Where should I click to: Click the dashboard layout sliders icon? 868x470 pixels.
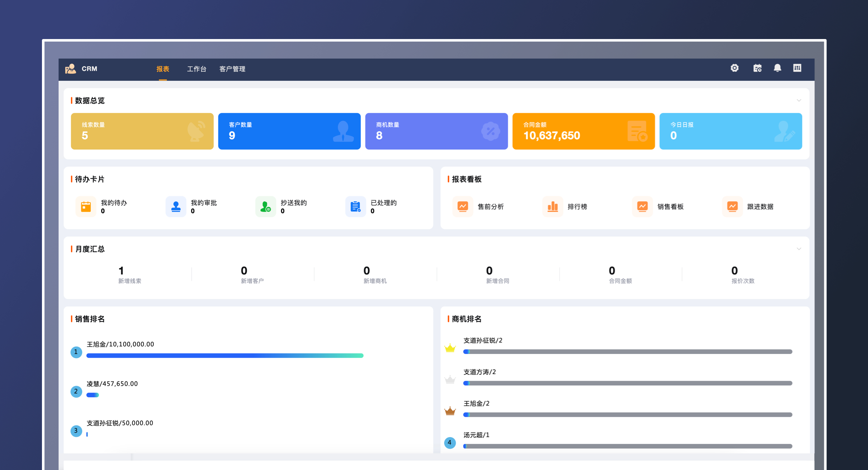[797, 68]
